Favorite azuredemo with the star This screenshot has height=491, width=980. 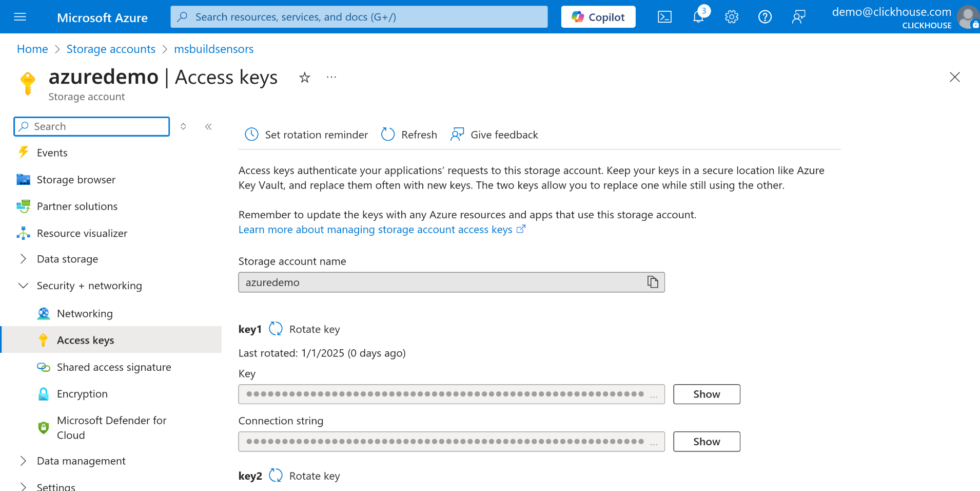pos(304,77)
